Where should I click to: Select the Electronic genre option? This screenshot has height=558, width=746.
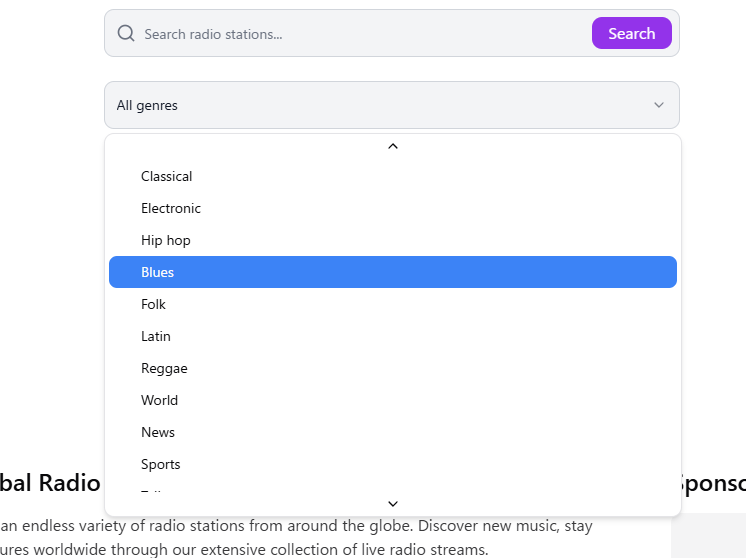[x=393, y=208]
